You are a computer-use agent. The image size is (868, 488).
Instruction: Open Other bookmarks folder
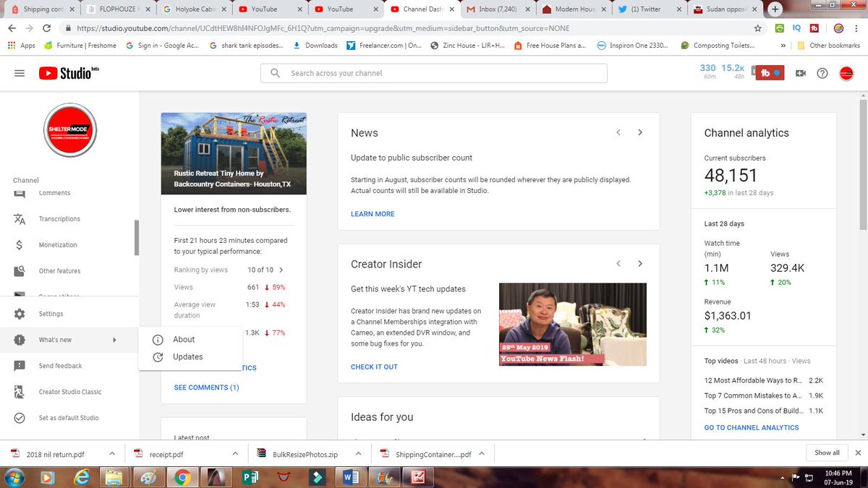click(828, 45)
